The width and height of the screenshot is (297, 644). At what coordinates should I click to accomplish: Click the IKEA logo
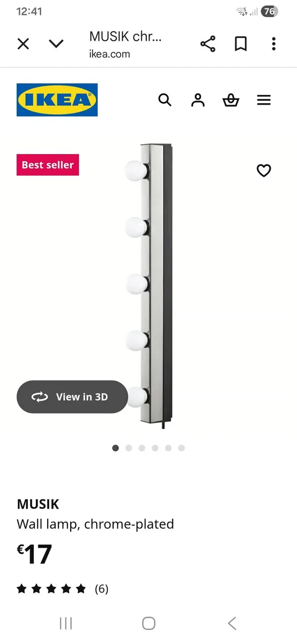57,100
